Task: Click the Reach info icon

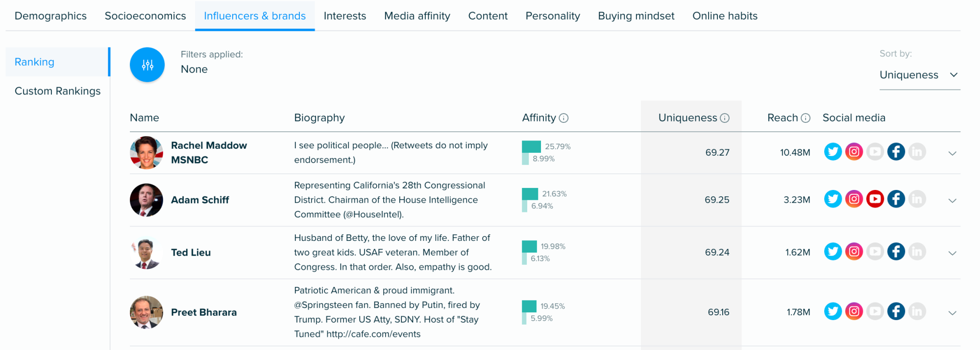Action: coord(806,118)
